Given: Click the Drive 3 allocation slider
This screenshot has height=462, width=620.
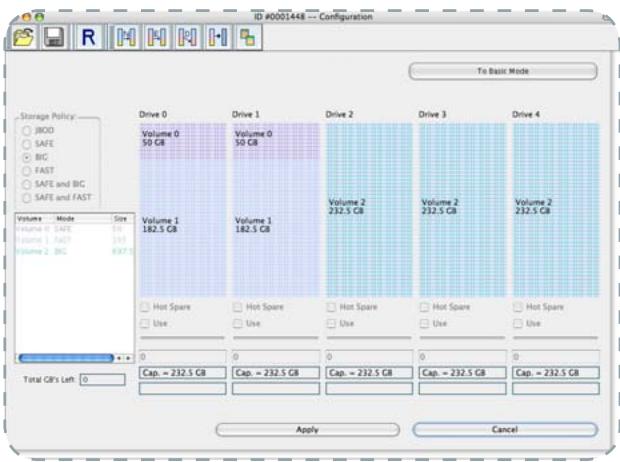Looking at the screenshot, I should click(462, 338).
